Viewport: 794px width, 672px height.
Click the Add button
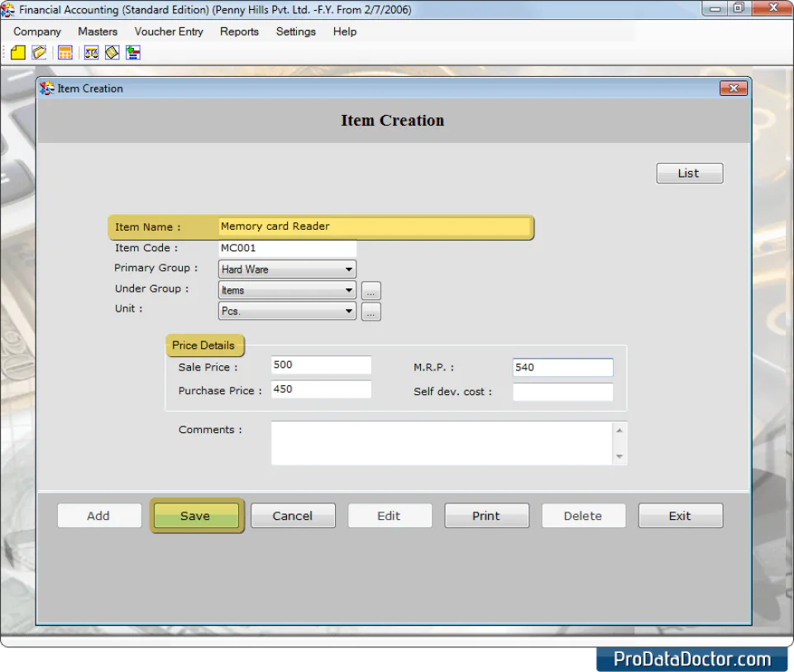click(x=98, y=516)
